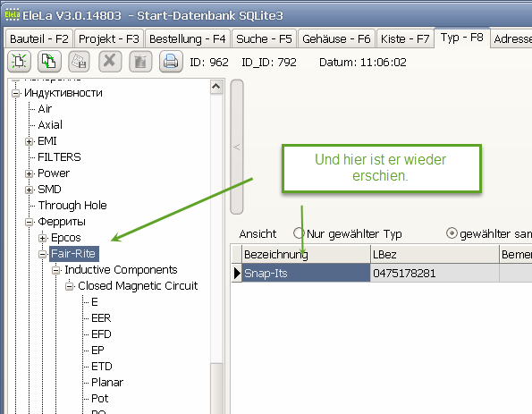Image resolution: width=532 pixels, height=414 pixels.
Task: Expand the Epcos tree node
Action: point(42,238)
